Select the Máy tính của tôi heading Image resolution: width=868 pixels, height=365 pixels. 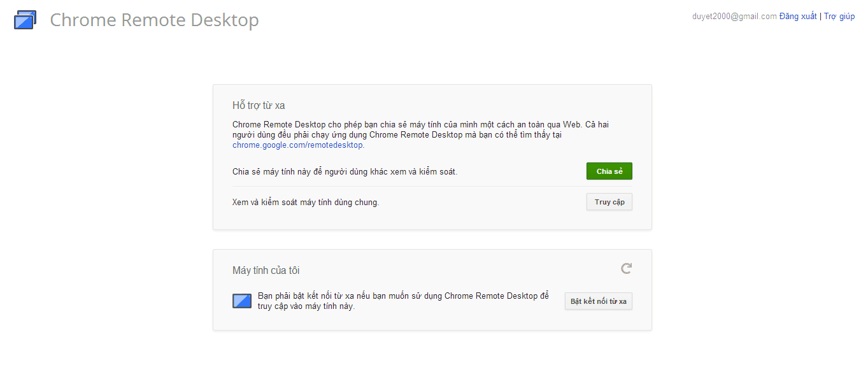point(266,271)
